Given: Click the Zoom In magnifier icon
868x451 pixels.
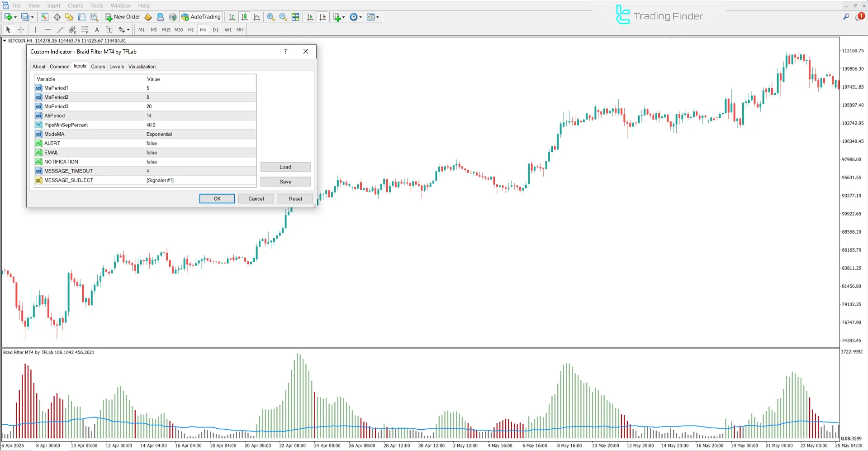Looking at the screenshot, I should [x=270, y=17].
